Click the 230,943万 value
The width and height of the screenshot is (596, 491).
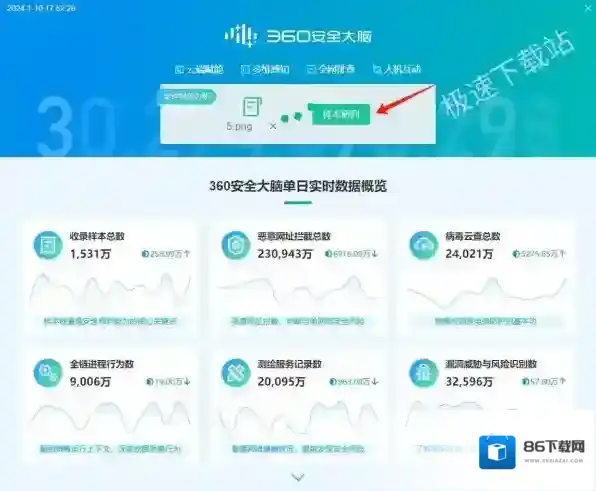(285, 254)
